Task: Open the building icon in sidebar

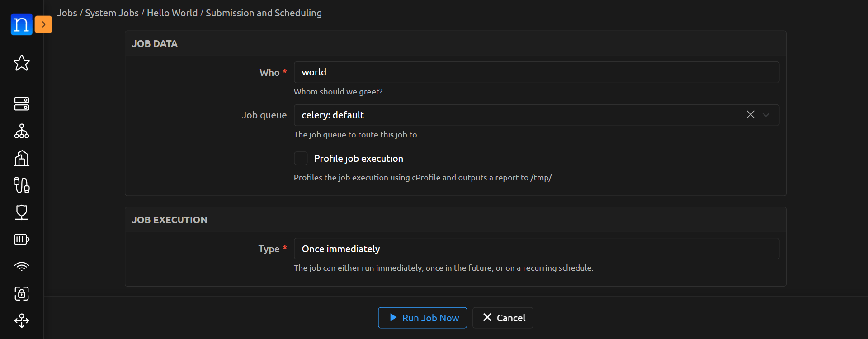Action: 22,158
